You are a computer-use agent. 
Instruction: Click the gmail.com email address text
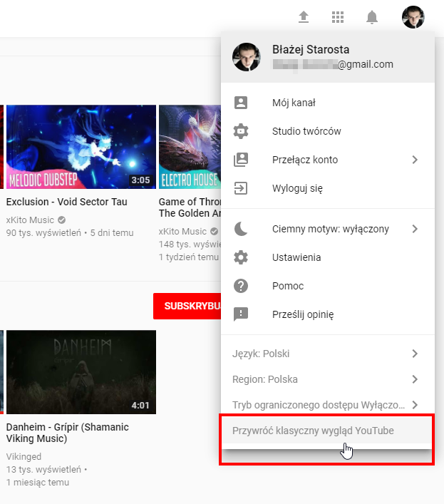coord(333,65)
